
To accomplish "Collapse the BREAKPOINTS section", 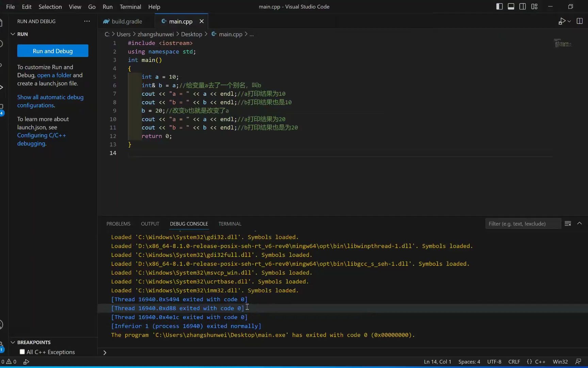I will (x=13, y=342).
